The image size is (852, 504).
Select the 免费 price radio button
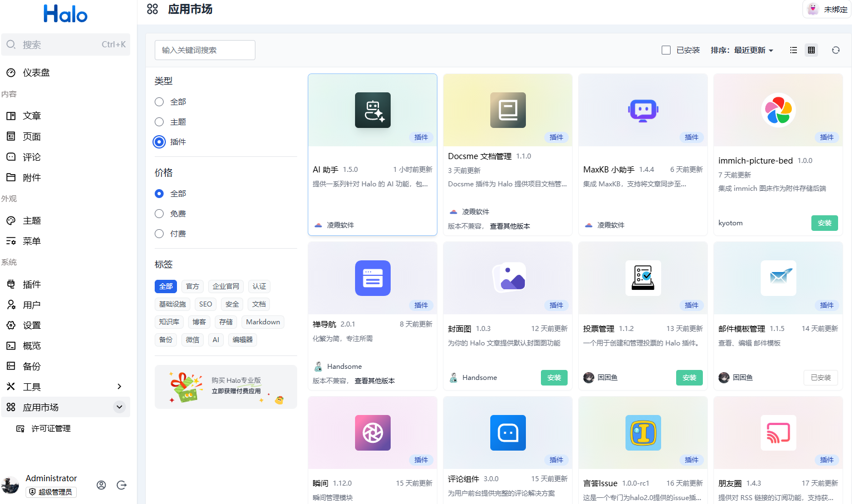pyautogui.click(x=159, y=214)
